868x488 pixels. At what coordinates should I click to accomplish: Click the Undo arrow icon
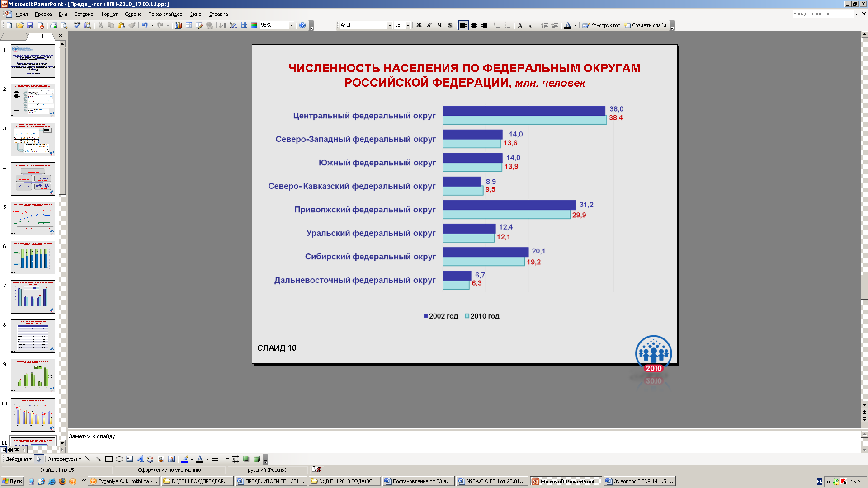pos(145,25)
